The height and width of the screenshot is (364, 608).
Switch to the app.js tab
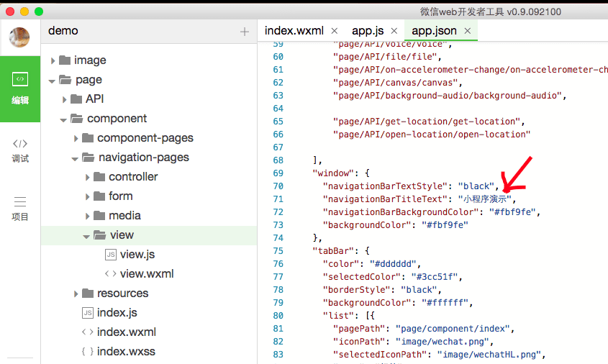[x=367, y=31]
